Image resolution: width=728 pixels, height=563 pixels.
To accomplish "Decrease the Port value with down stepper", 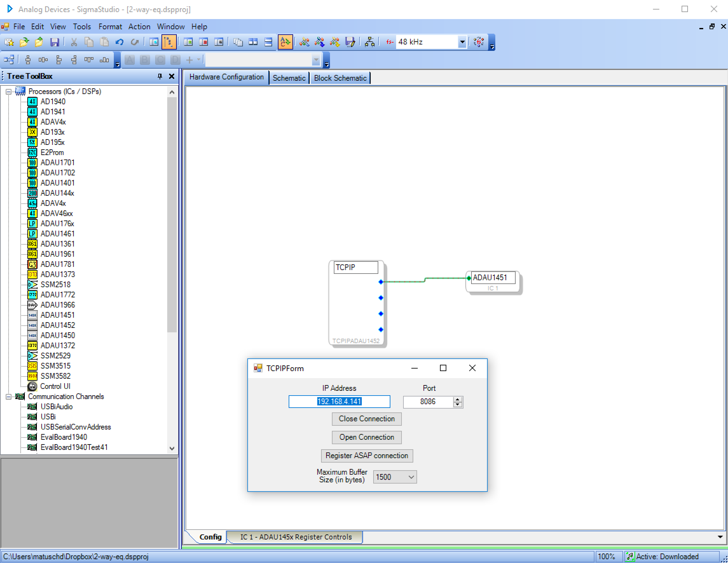I will tap(458, 405).
